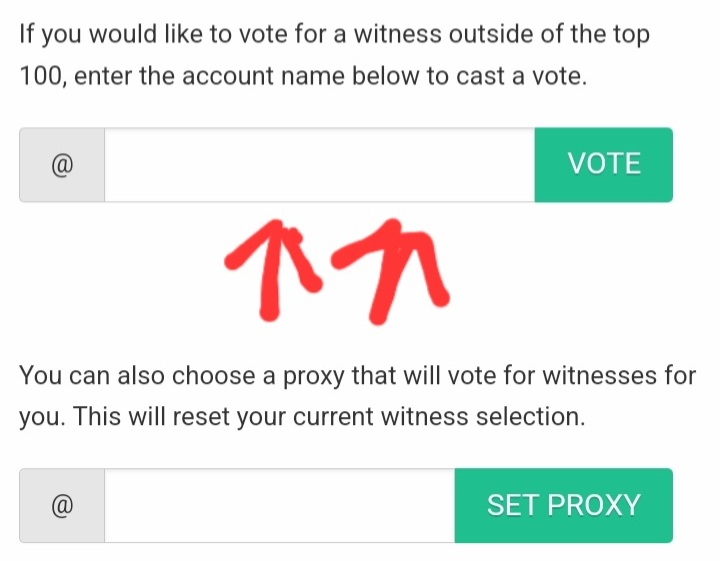Focus the witness account name input field

point(319,164)
